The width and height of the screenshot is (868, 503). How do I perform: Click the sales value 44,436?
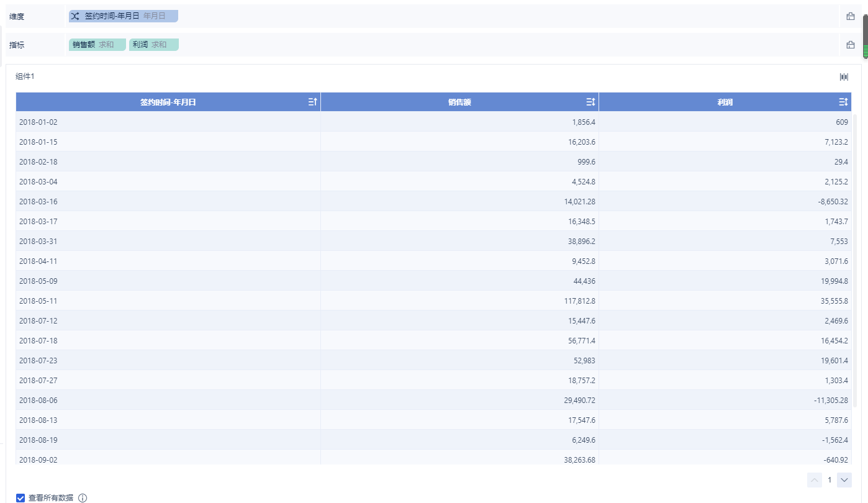click(585, 281)
